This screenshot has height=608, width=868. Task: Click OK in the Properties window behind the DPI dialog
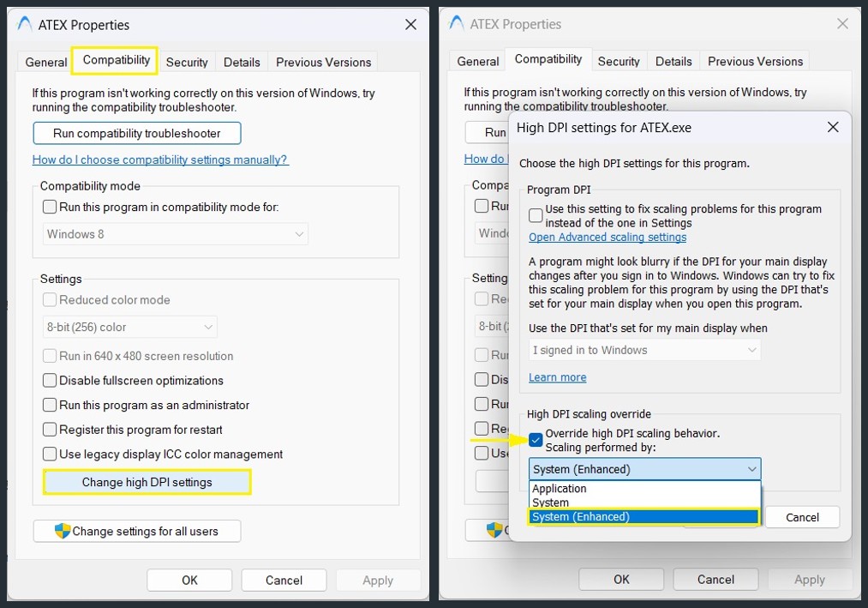(x=621, y=579)
